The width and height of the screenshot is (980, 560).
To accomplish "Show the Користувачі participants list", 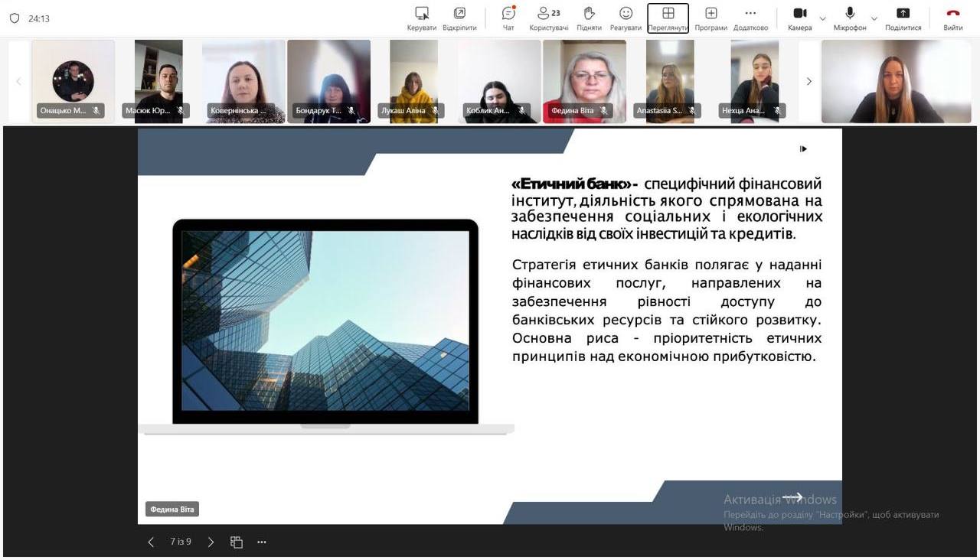I will tap(548, 18).
